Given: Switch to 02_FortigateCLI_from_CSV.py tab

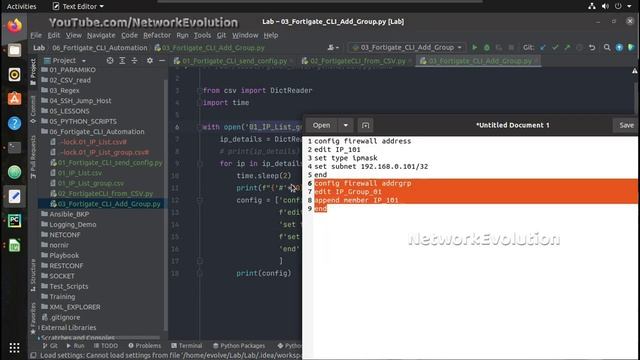Looking at the screenshot, I should click(x=358, y=61).
